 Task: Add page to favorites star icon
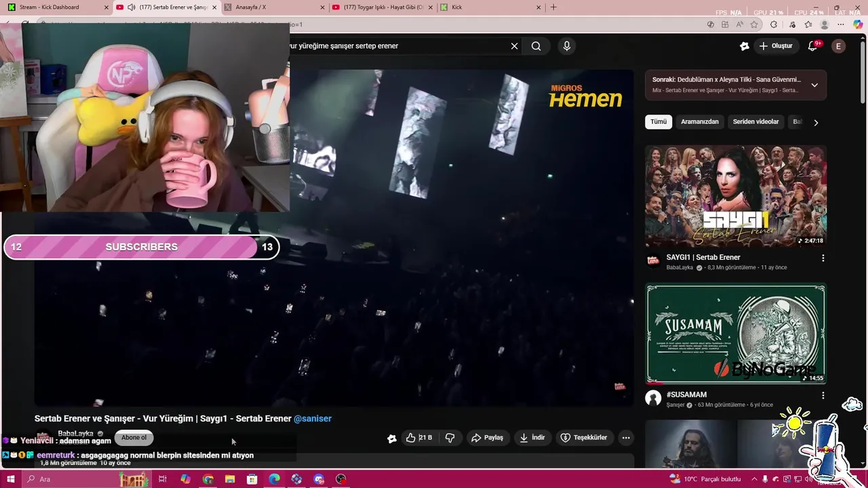753,24
